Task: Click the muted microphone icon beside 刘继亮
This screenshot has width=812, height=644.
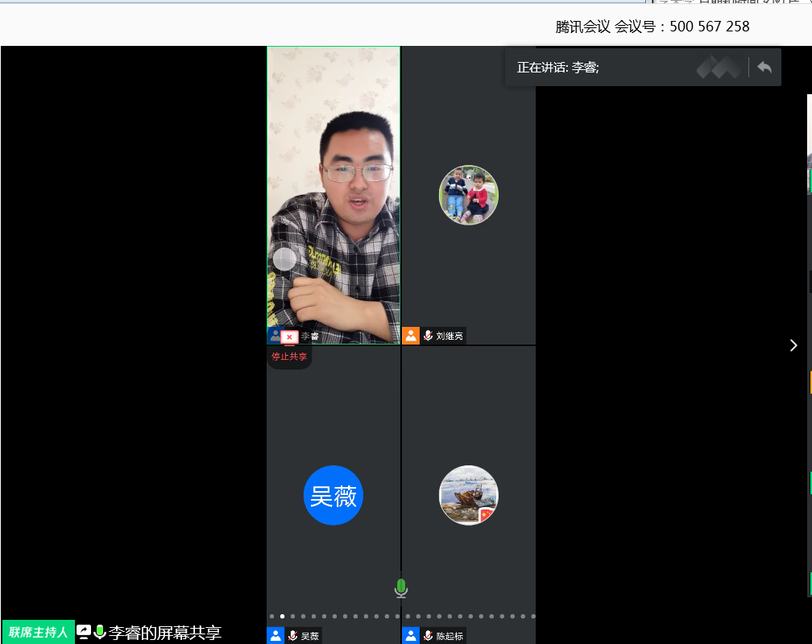Action: pos(429,336)
